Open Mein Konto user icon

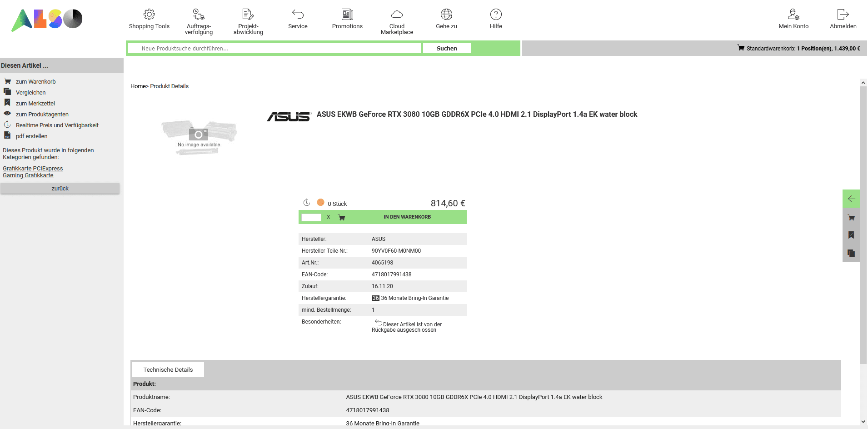coord(793,15)
